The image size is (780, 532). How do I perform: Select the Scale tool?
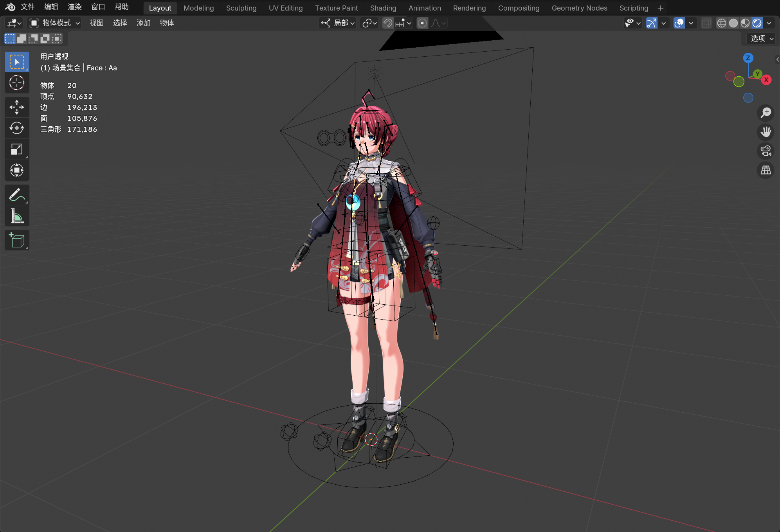click(x=17, y=149)
